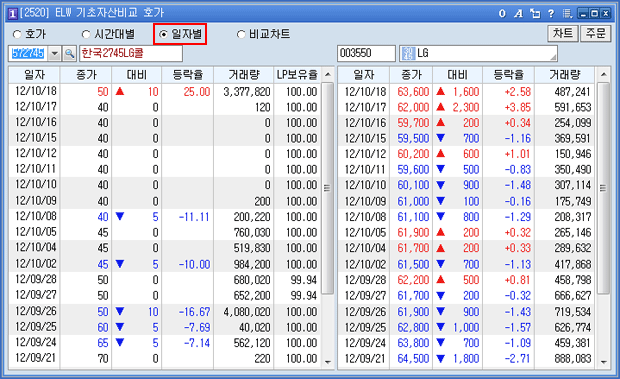The width and height of the screenshot is (620, 379).
Task: Click up arrow of right table scrollbar
Action: click(603, 74)
